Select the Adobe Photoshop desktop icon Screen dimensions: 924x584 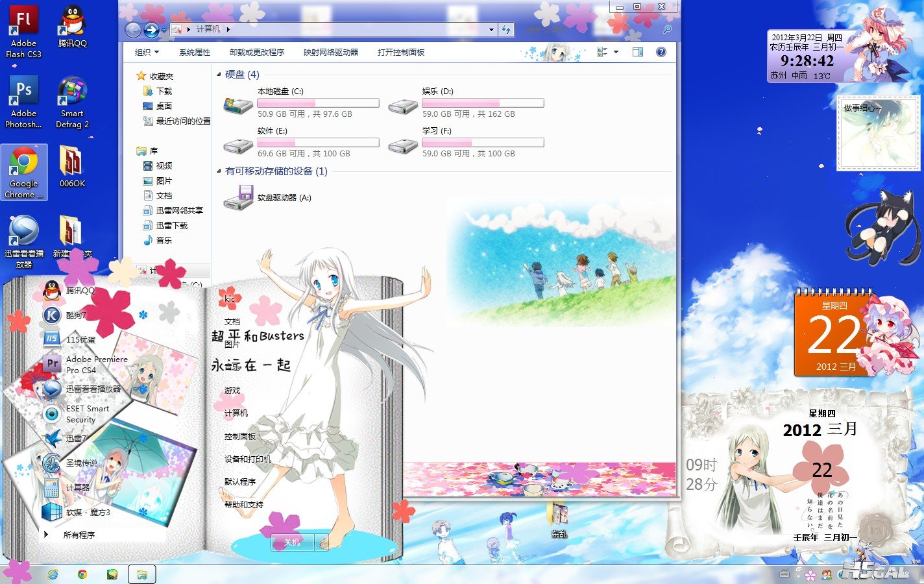(x=23, y=102)
